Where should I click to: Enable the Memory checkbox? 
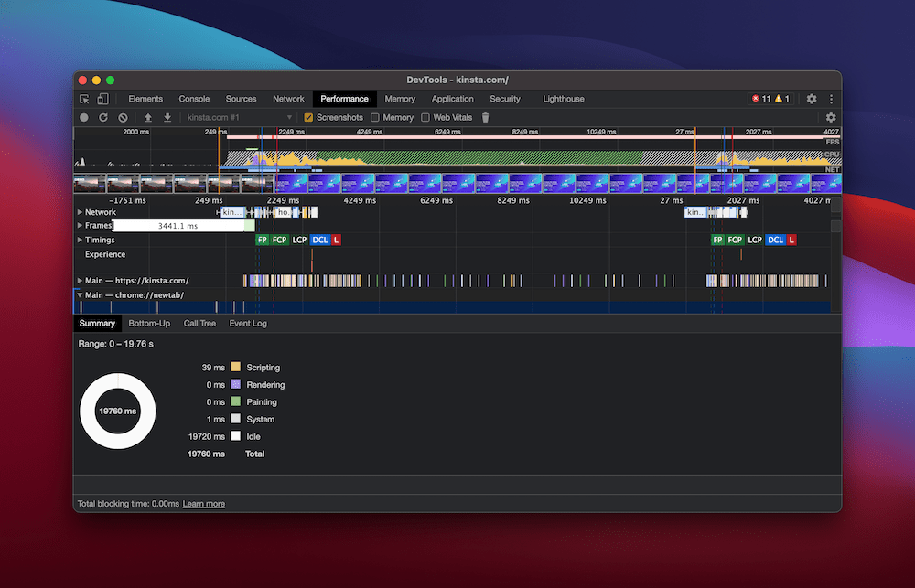pyautogui.click(x=375, y=118)
